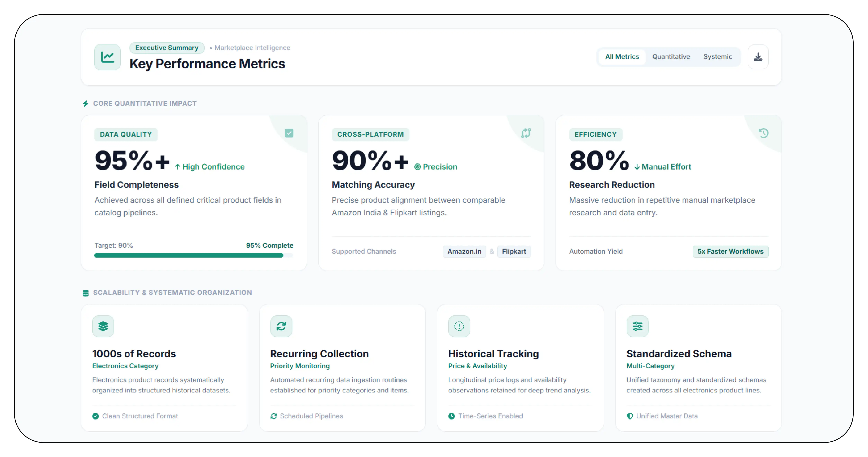Click the sync icon beside Scheduled Pipelines
Image resolution: width=868 pixels, height=457 pixels.
click(x=274, y=416)
